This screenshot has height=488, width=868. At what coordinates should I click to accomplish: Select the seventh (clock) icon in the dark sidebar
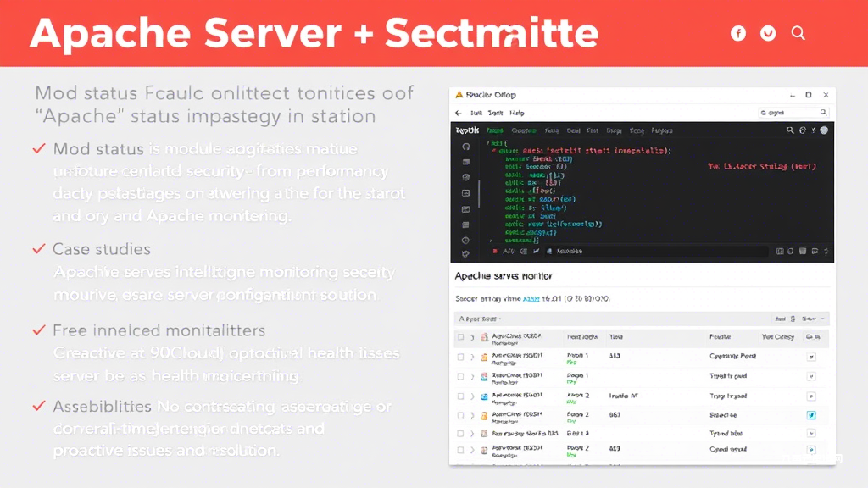coord(465,240)
